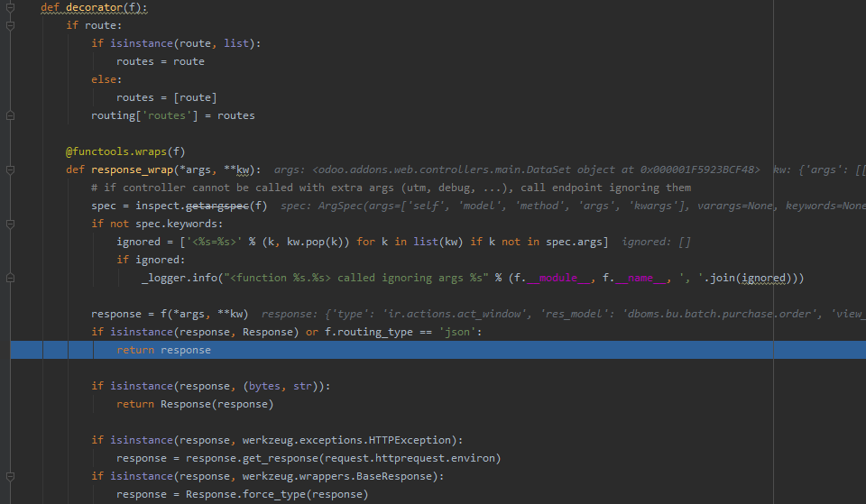Click 'f.routing_type' in isinstance condition
The width and height of the screenshot is (866, 504).
click(x=368, y=332)
